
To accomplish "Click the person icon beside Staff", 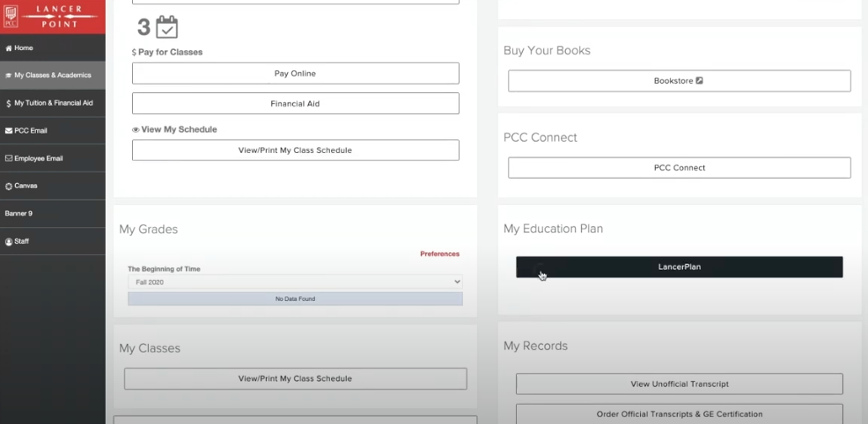I will click(8, 242).
